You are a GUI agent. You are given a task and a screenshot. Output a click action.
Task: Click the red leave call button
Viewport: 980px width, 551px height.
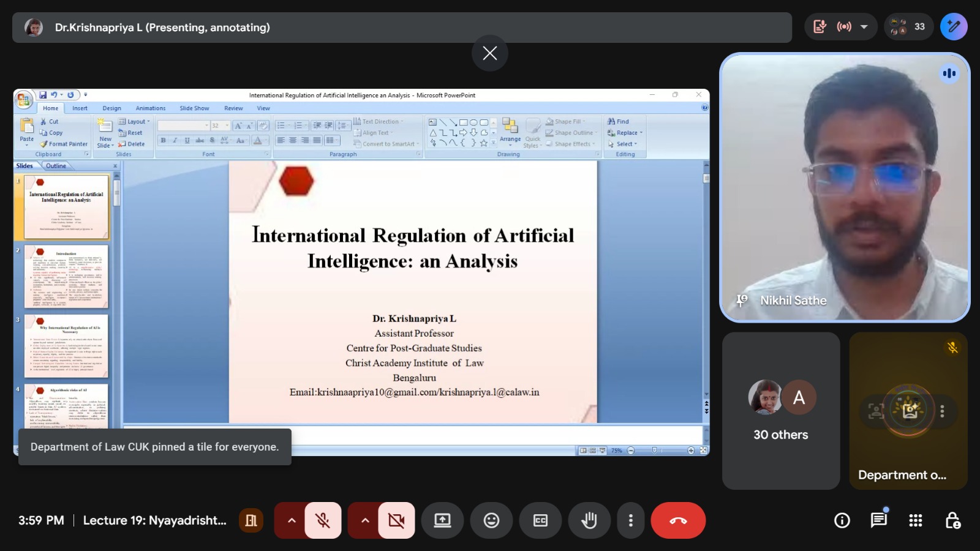(678, 520)
